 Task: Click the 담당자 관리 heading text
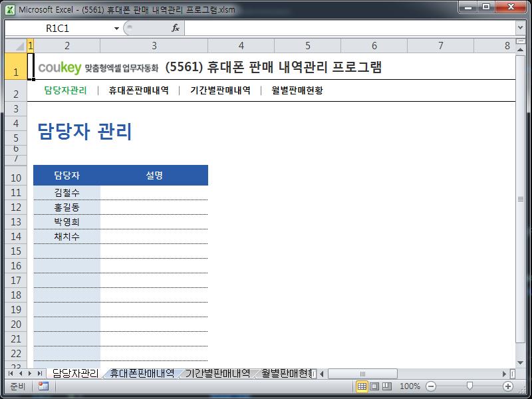coord(84,131)
